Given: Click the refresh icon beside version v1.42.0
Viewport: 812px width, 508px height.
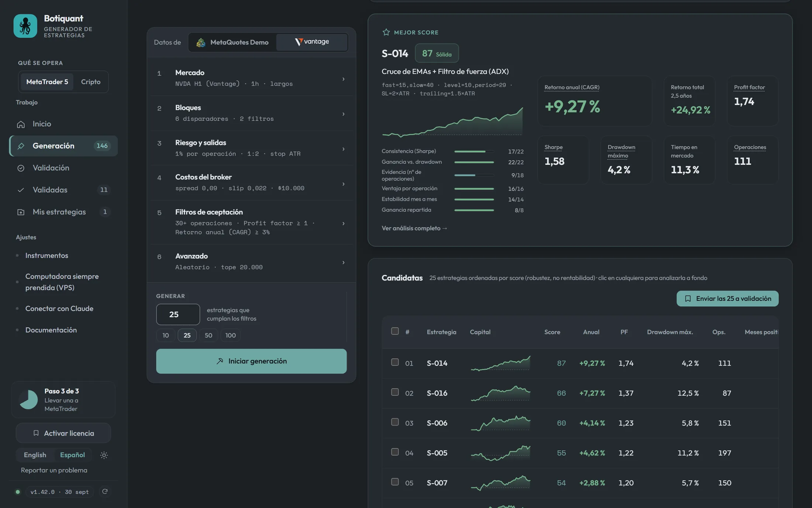Looking at the screenshot, I should (105, 491).
